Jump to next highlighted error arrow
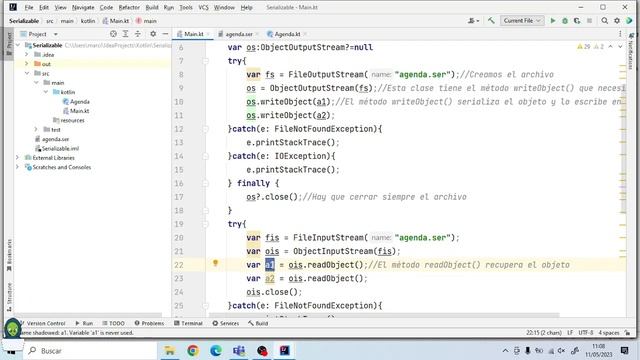Viewport: 640px width, 360px height. point(620,47)
